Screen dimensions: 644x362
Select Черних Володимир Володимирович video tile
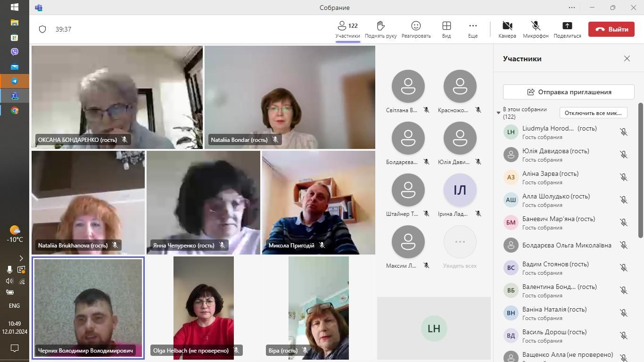(x=88, y=308)
